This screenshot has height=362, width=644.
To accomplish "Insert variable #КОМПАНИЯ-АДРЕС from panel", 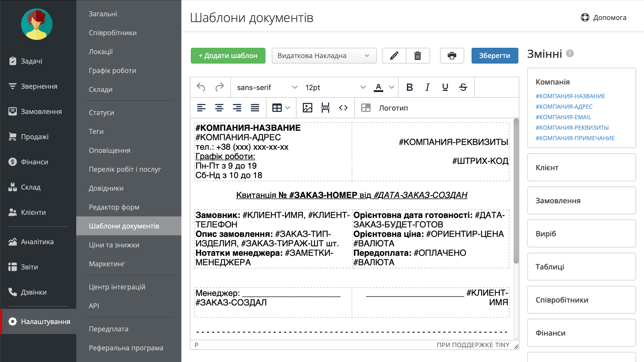I will [564, 107].
